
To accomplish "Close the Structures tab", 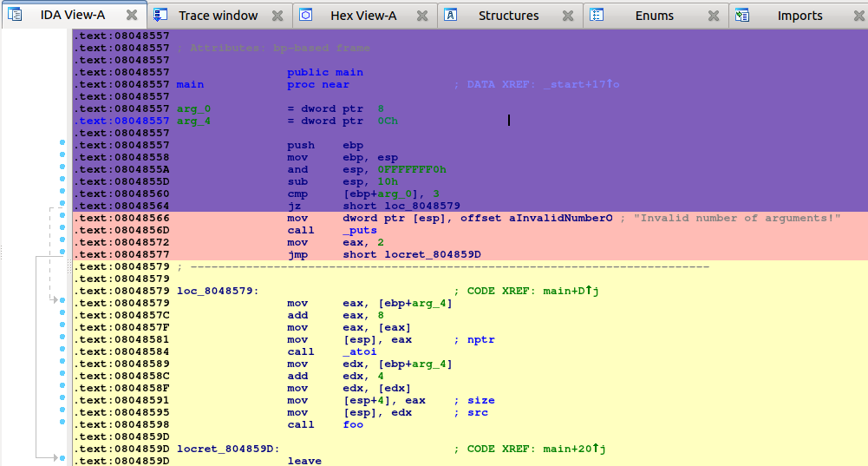I will coord(567,16).
